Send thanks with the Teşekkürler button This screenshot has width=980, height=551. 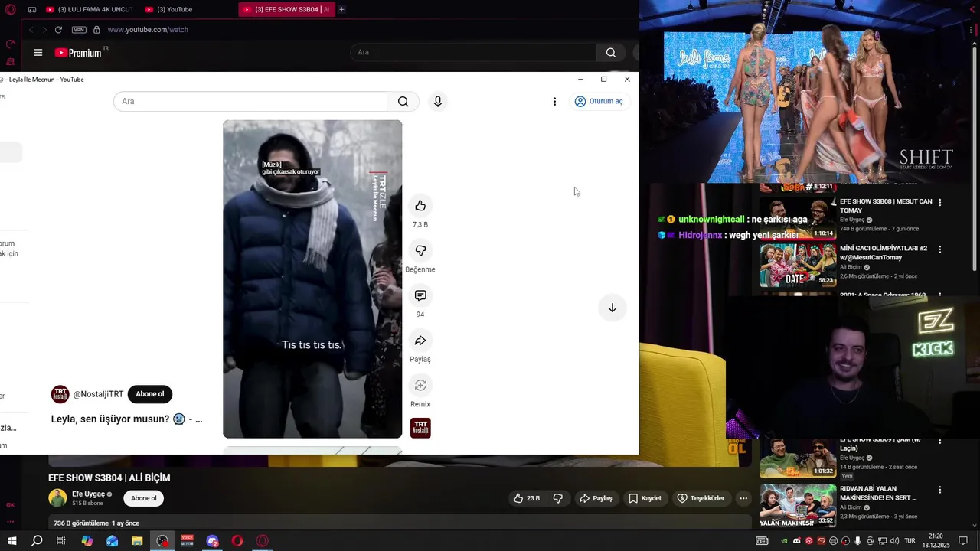pos(701,498)
